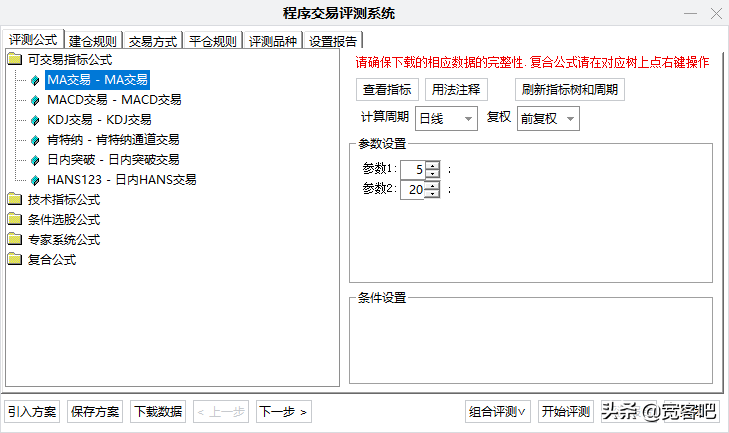Open the 组合评测 dropdown button
Image resolution: width=729 pixels, height=433 pixels.
coord(497,411)
